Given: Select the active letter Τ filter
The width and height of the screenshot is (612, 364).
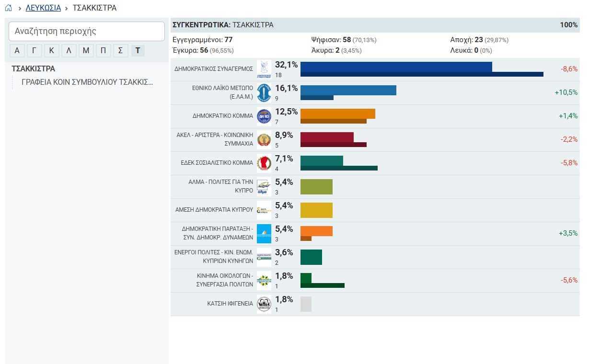Looking at the screenshot, I should pos(138,50).
